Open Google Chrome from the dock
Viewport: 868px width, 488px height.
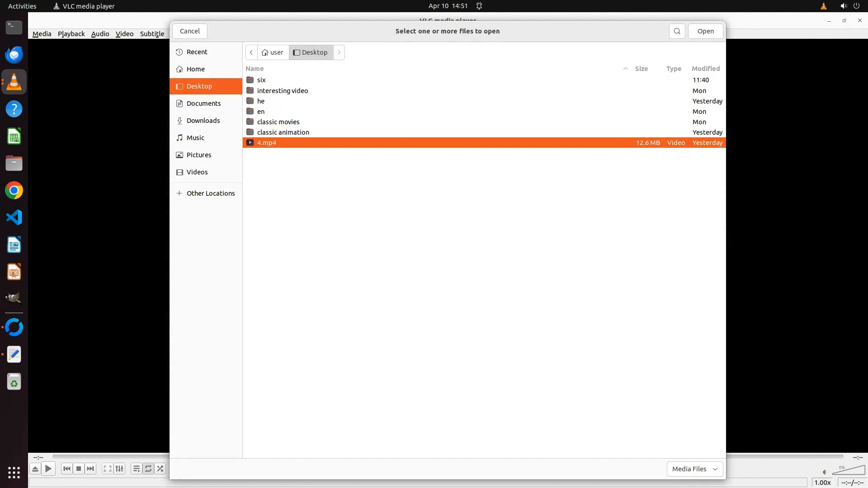[14, 191]
